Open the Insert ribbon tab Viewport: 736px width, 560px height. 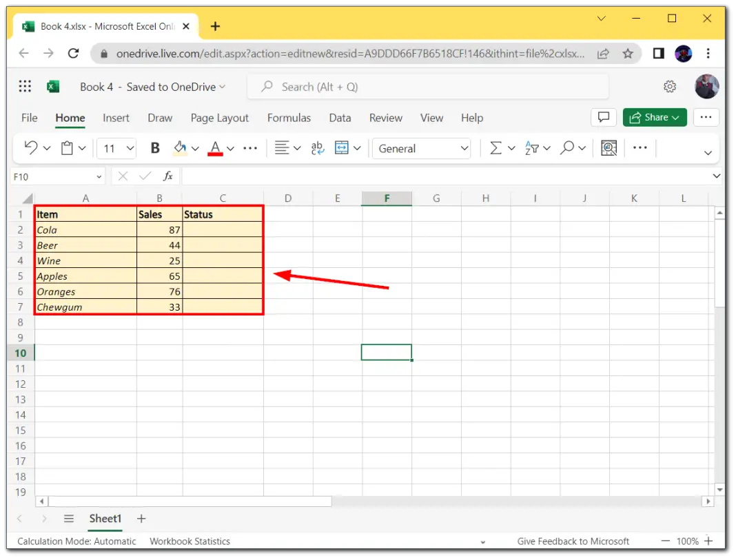click(x=116, y=118)
